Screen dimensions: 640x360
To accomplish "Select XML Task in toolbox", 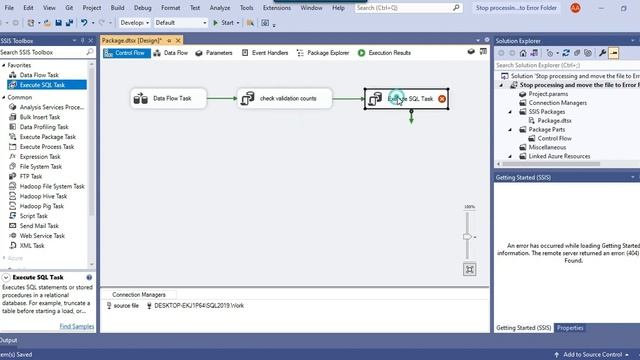I will (32, 246).
